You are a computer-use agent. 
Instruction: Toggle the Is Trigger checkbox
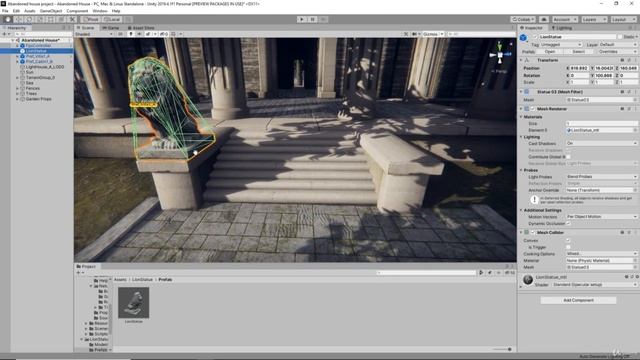(568, 247)
